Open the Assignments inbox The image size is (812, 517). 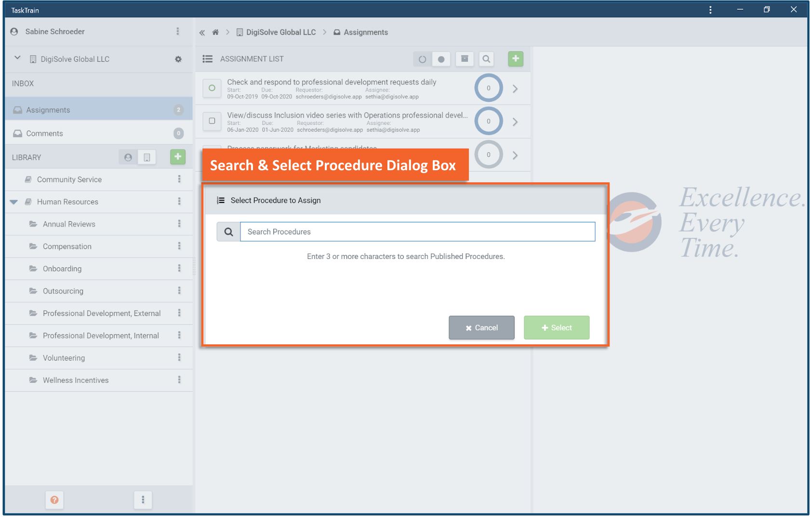point(99,110)
